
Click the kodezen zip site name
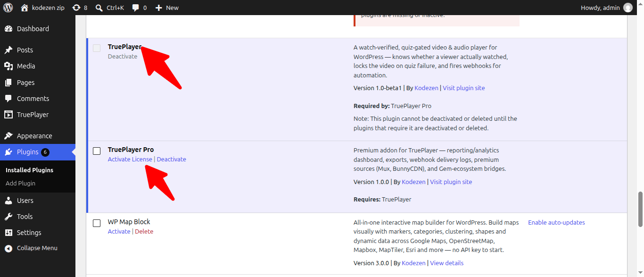pyautogui.click(x=48, y=8)
